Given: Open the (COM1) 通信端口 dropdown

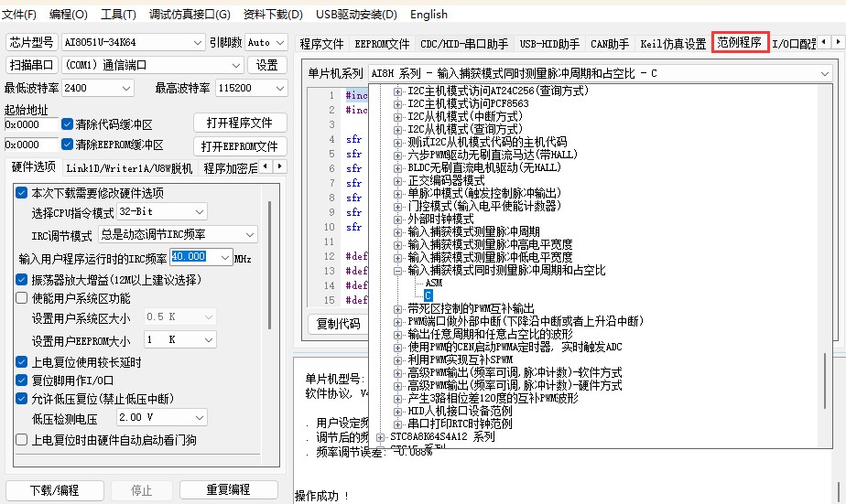Looking at the screenshot, I should point(153,65).
